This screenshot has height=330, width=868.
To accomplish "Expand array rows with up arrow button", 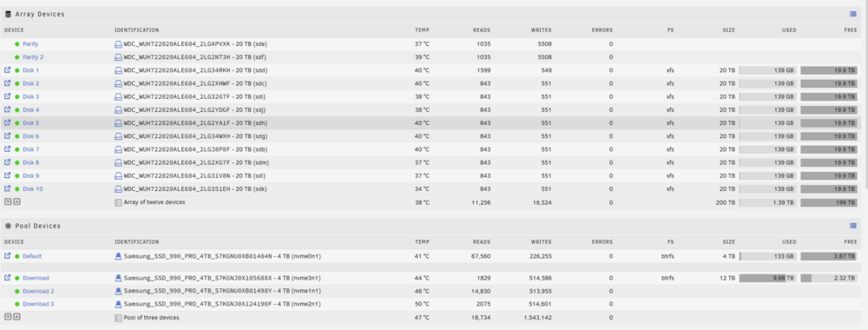I will pyautogui.click(x=16, y=201).
